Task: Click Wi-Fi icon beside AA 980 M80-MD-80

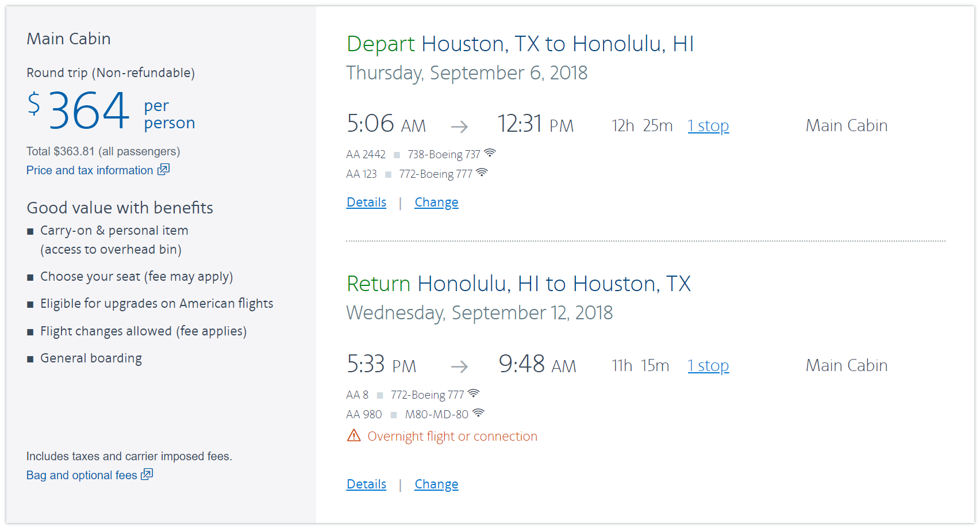Action: 478,413
